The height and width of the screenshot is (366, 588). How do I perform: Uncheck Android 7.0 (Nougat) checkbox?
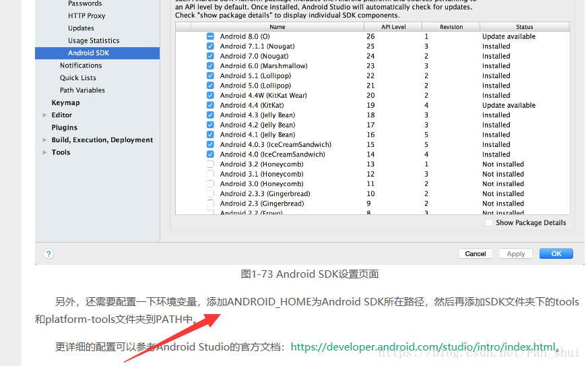(210, 56)
